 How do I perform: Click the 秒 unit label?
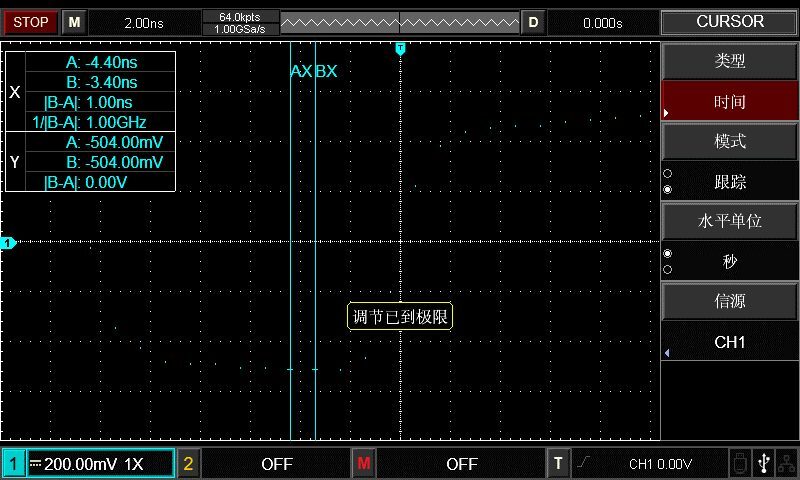pos(730,261)
